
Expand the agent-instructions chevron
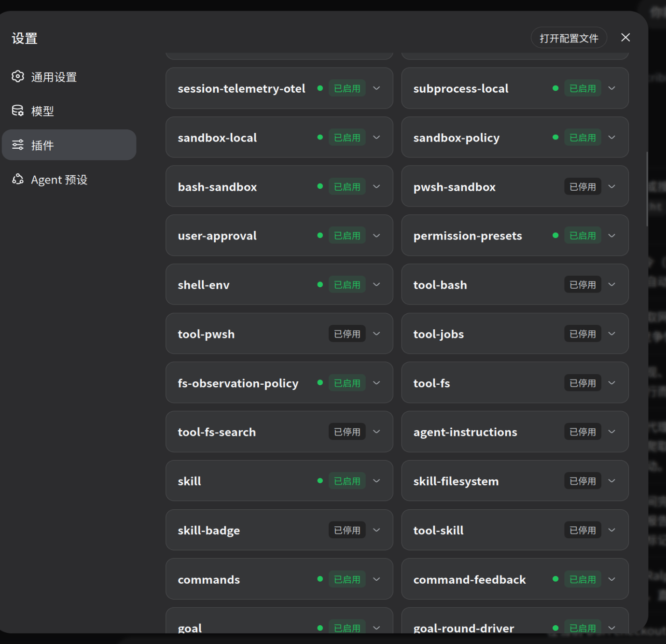(612, 432)
